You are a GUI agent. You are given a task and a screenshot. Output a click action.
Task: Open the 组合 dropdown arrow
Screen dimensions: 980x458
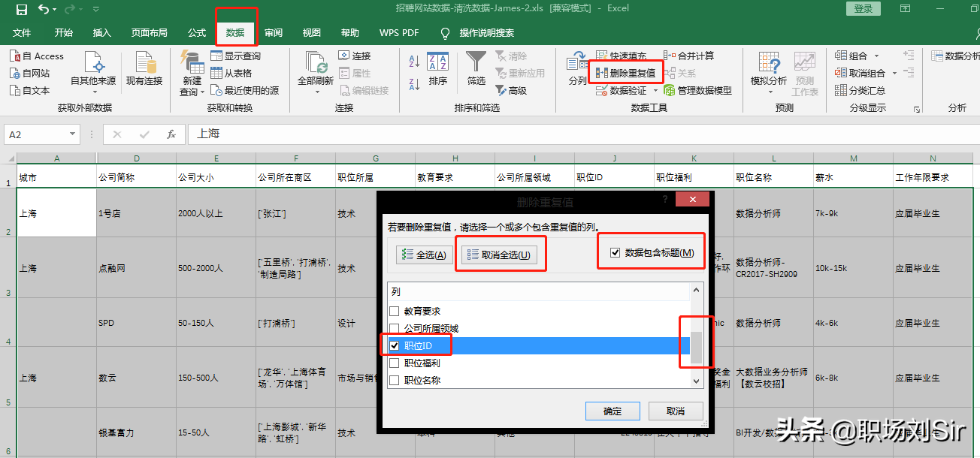[x=876, y=56]
